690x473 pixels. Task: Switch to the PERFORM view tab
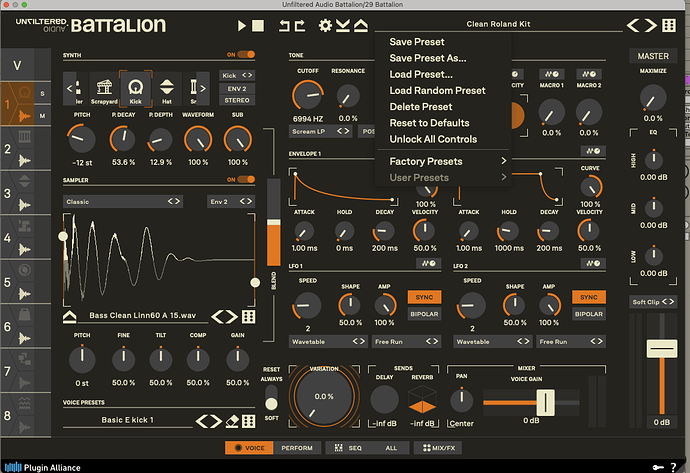point(297,448)
